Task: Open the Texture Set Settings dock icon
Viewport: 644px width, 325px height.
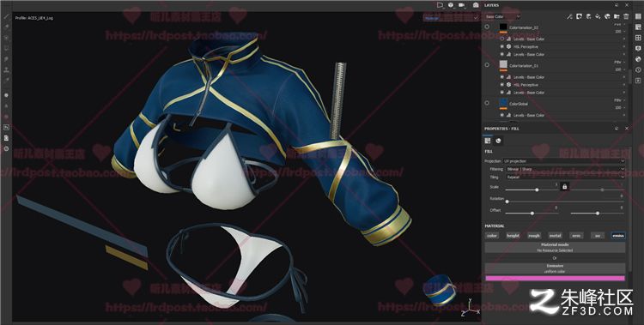Action: [638, 27]
